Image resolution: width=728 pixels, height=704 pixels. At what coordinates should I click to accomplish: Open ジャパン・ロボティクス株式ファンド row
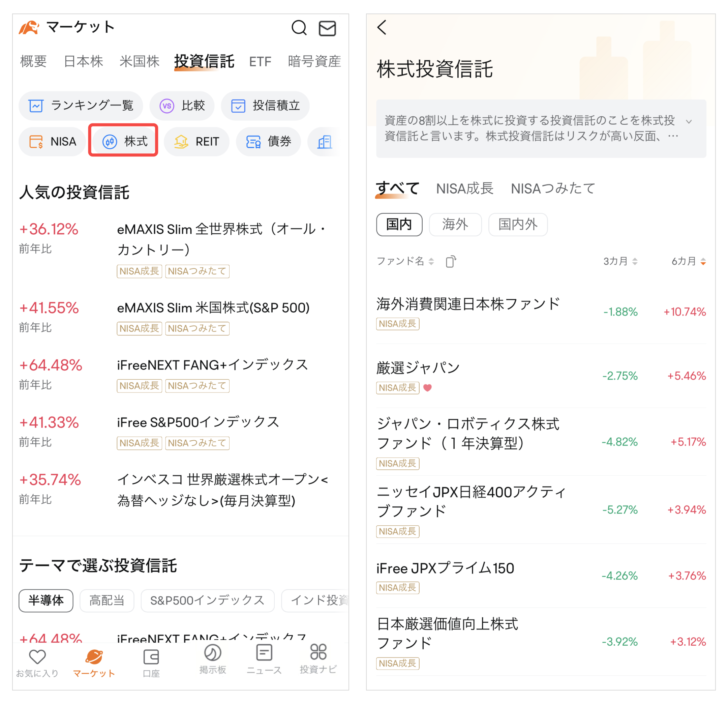pyautogui.click(x=541, y=442)
